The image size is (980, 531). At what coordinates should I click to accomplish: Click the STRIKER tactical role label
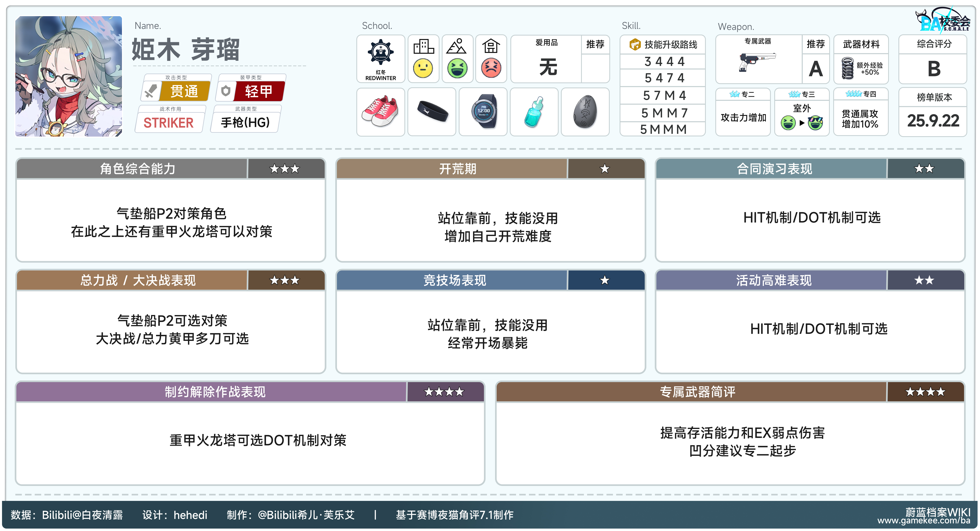pyautogui.click(x=169, y=123)
